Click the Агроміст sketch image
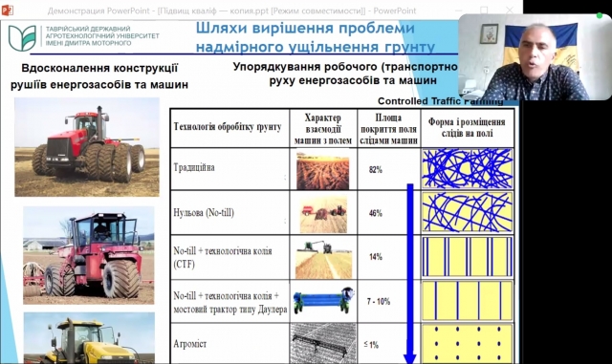Viewport: 612px width, 364px height. [323, 343]
